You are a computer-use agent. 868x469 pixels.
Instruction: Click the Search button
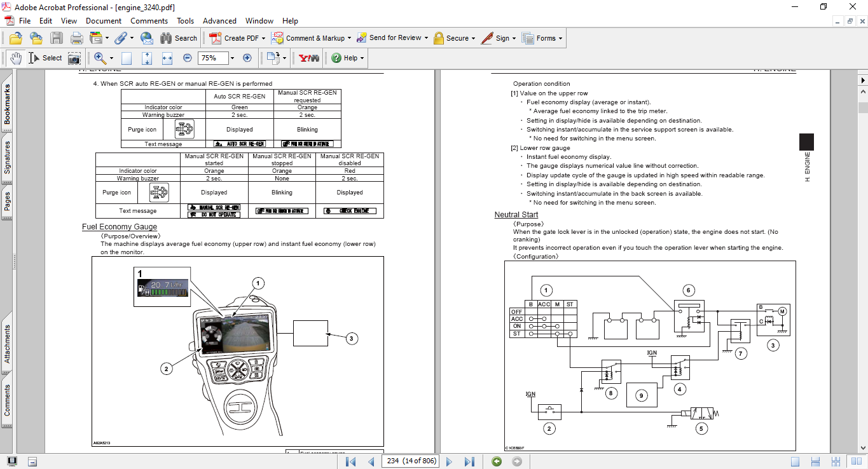click(179, 38)
